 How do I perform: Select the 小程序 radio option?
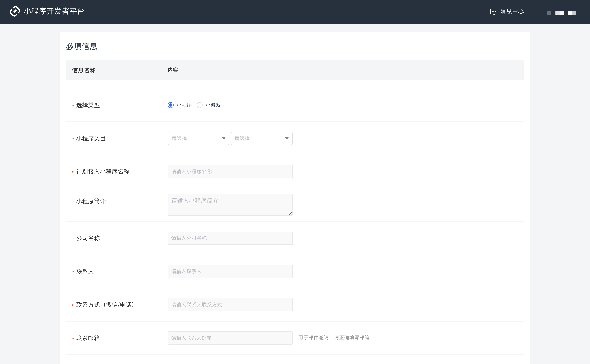pyautogui.click(x=171, y=105)
